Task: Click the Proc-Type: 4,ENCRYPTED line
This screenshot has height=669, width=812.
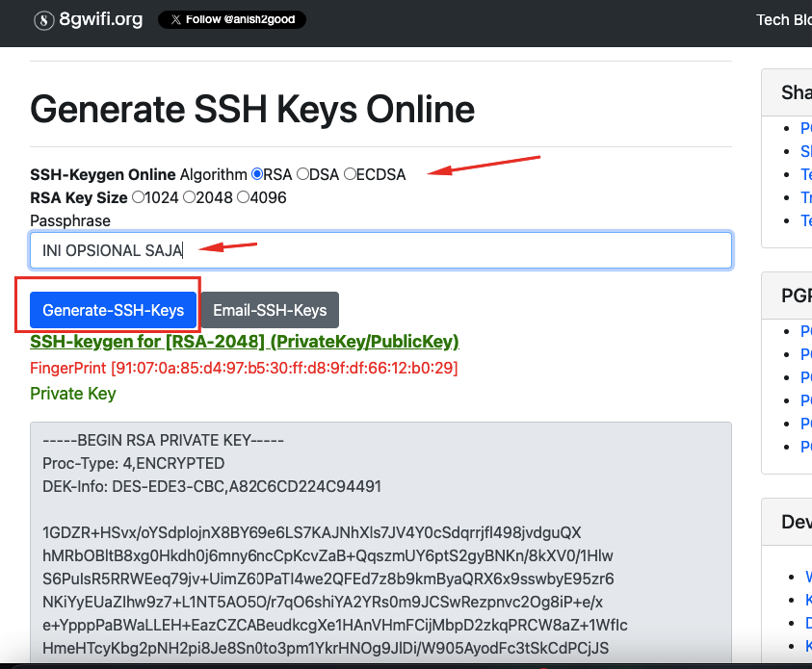Action: [134, 464]
